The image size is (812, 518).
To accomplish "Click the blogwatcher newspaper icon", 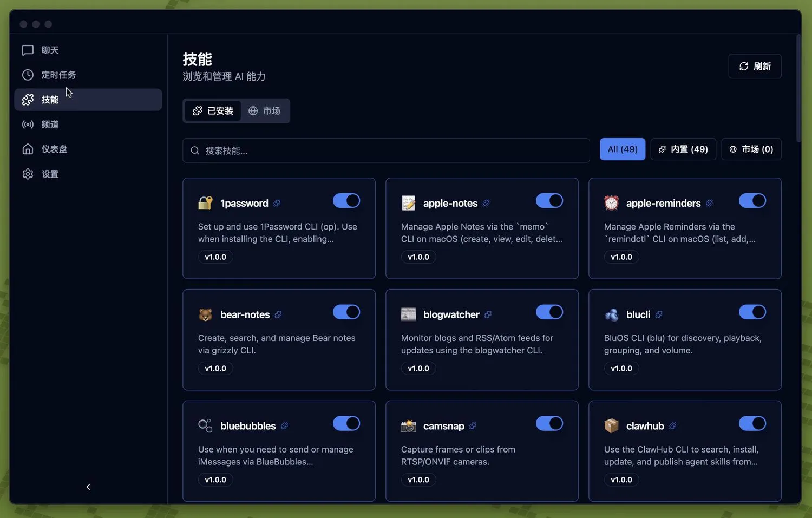I will pos(408,314).
